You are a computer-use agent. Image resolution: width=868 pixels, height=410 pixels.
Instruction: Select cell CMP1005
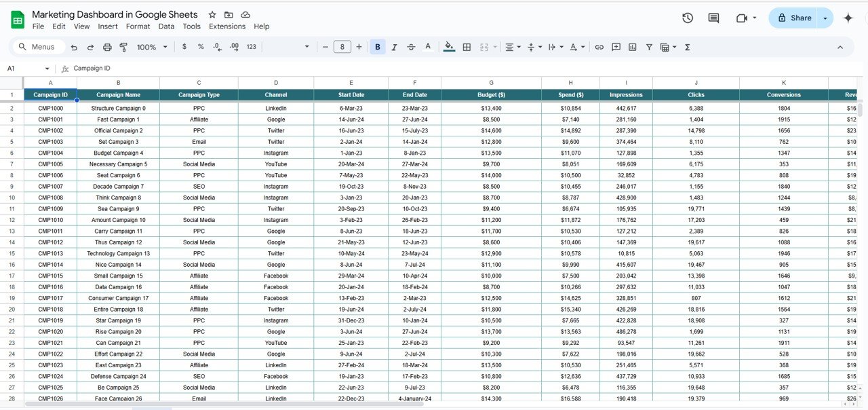(x=50, y=164)
